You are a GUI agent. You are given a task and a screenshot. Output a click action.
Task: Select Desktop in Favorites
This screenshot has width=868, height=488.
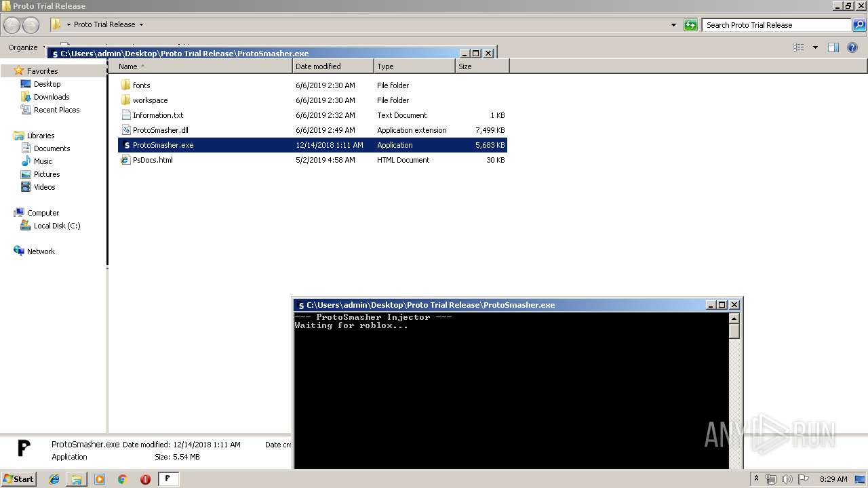click(x=47, y=84)
